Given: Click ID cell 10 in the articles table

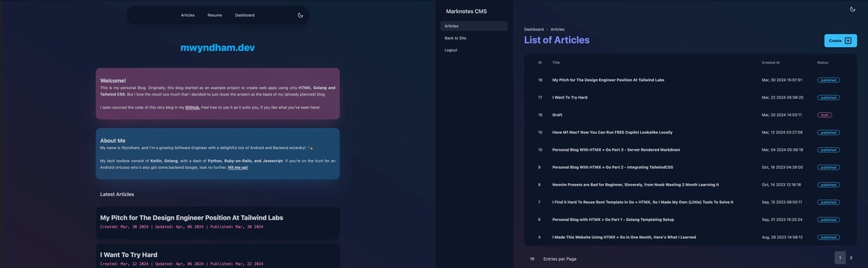Looking at the screenshot, I should [x=540, y=150].
